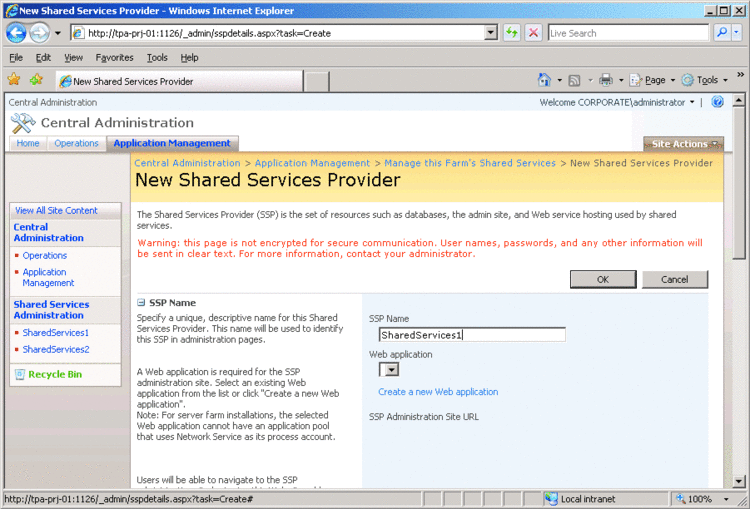
Task: Click Application Management breadcrumb link
Action: tap(312, 163)
